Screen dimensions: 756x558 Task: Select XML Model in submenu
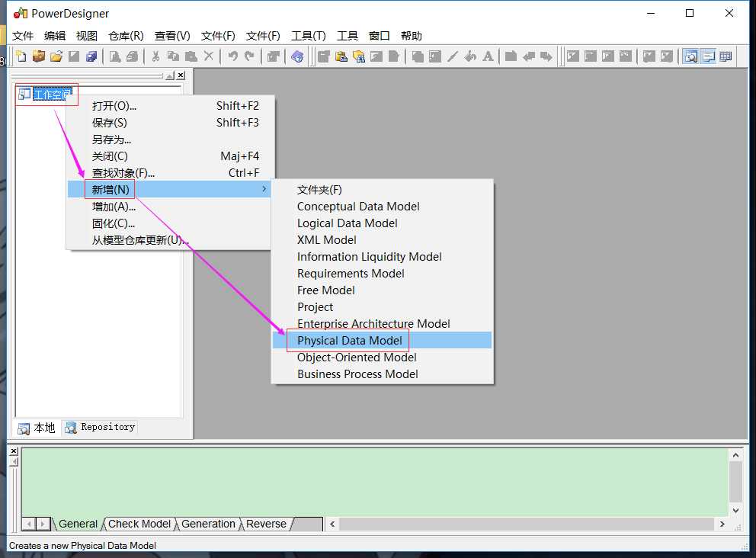[382, 239]
